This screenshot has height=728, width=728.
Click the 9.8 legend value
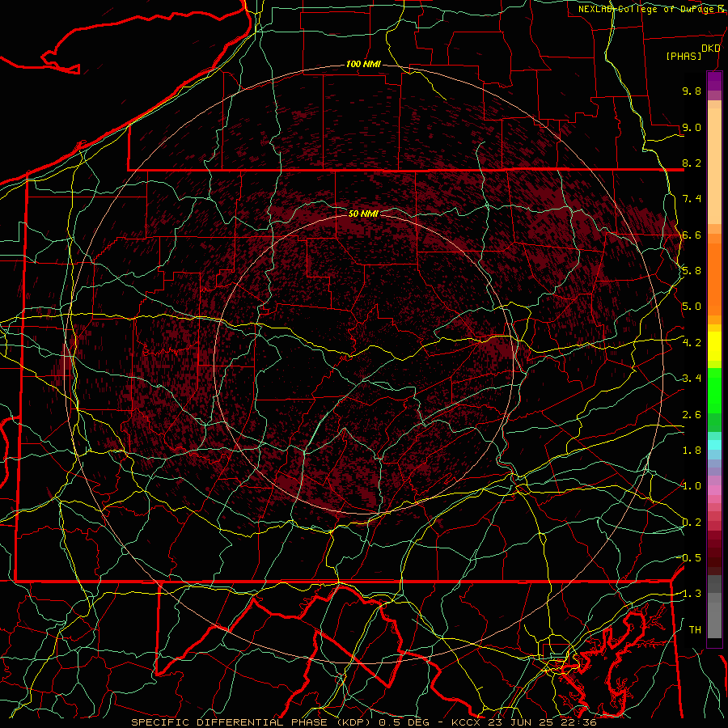coord(692,91)
